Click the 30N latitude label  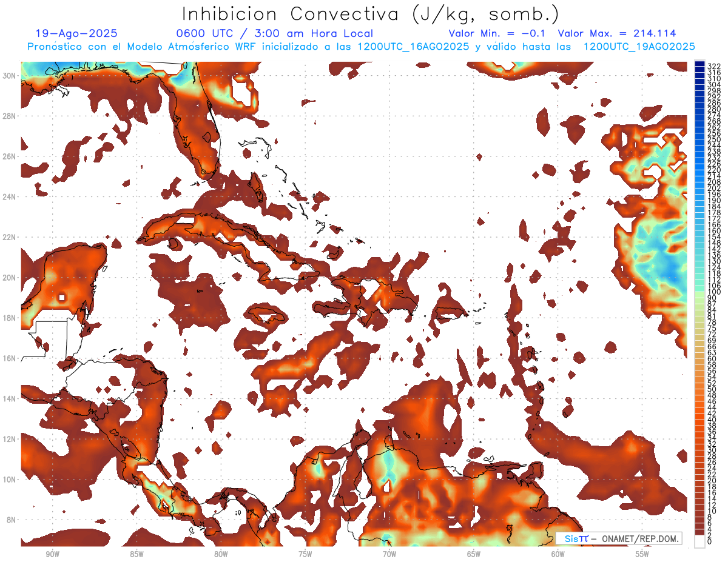click(10, 75)
